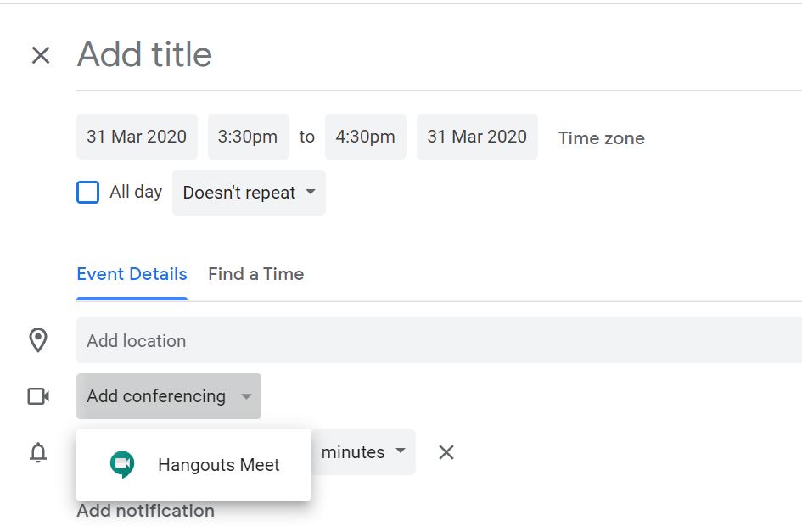Choose the Hangouts Meet option

[193, 465]
